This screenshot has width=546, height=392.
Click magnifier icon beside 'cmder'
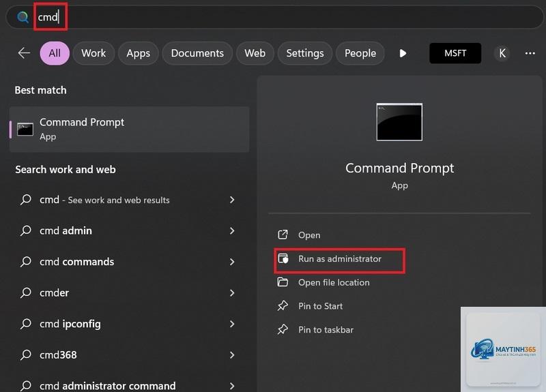click(x=25, y=293)
